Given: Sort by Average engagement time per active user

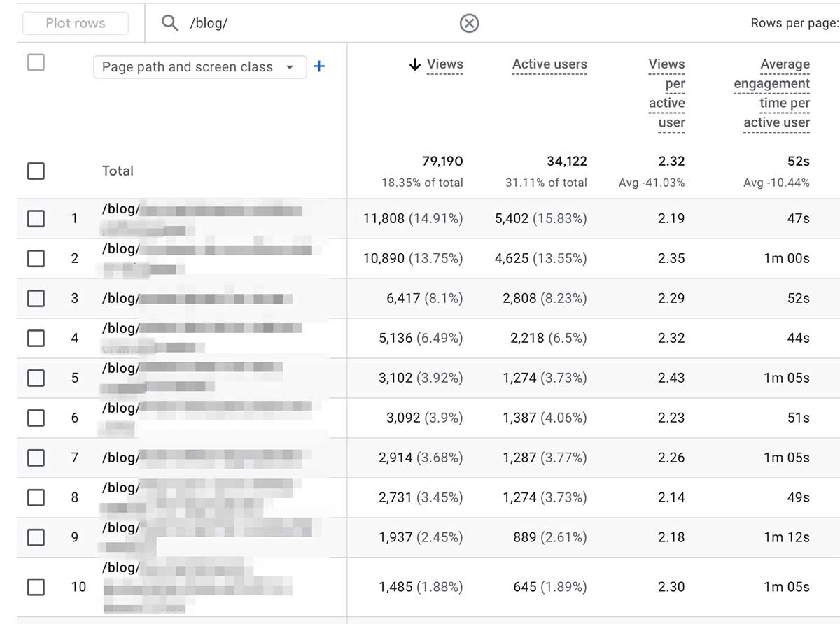Looking at the screenshot, I should pyautogui.click(x=771, y=91).
